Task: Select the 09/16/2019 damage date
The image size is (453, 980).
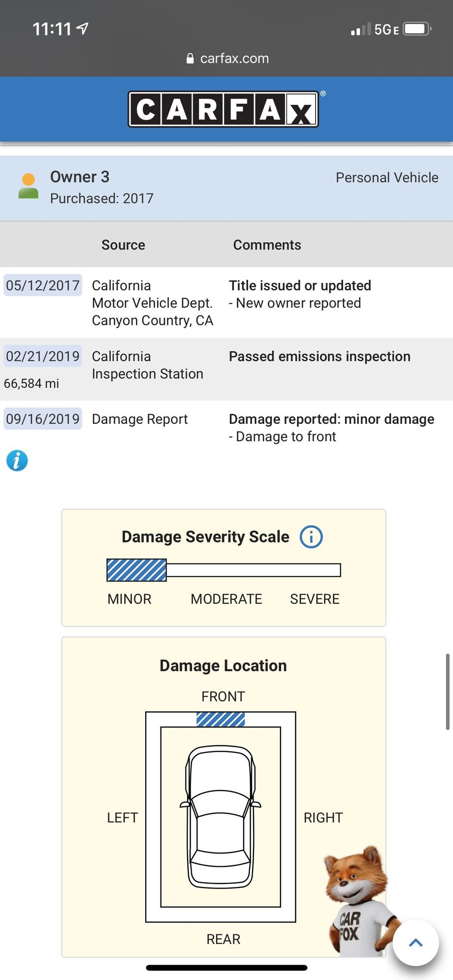Action: tap(43, 419)
